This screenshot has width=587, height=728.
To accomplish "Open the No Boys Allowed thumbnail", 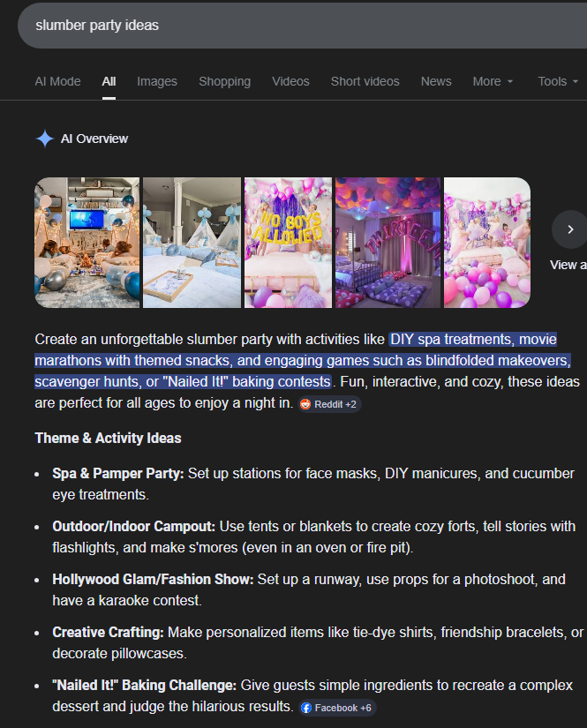I will coord(288,243).
